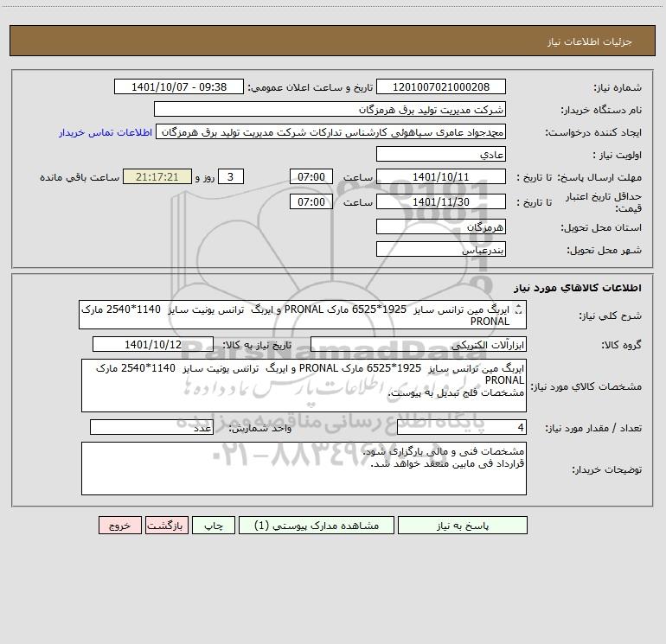This screenshot has width=666, height=644.
Task: Click the spinner arrows in شرح کلی نیاز box
Action: tap(518, 309)
